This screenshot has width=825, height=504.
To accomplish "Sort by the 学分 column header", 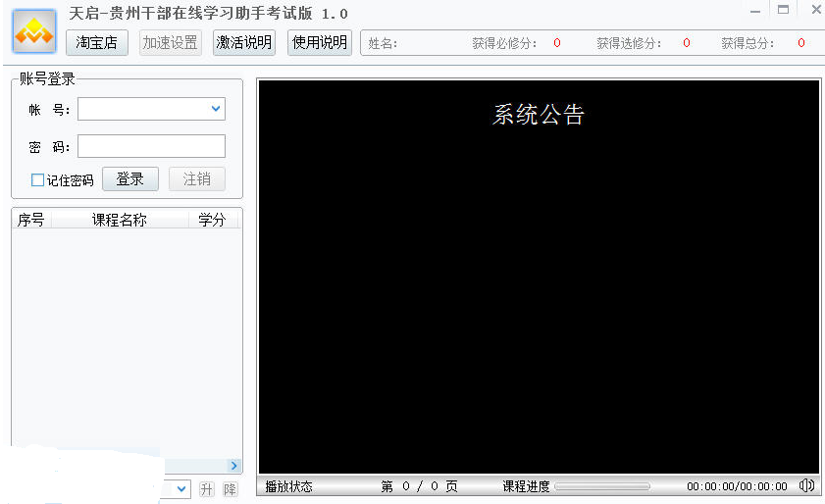I will pos(213,220).
